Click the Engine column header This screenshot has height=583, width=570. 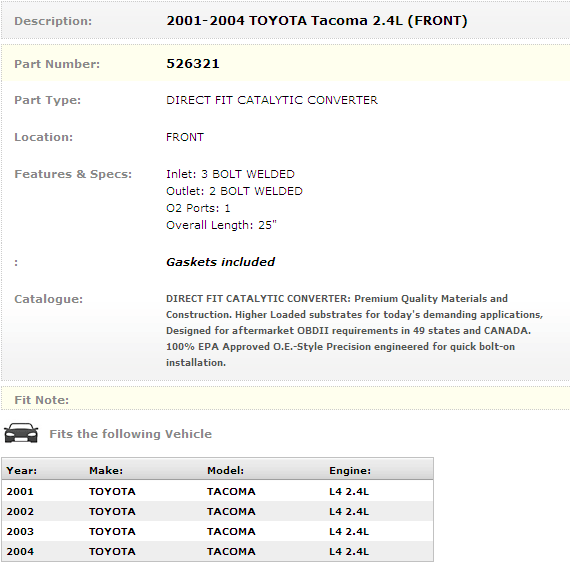350,471
